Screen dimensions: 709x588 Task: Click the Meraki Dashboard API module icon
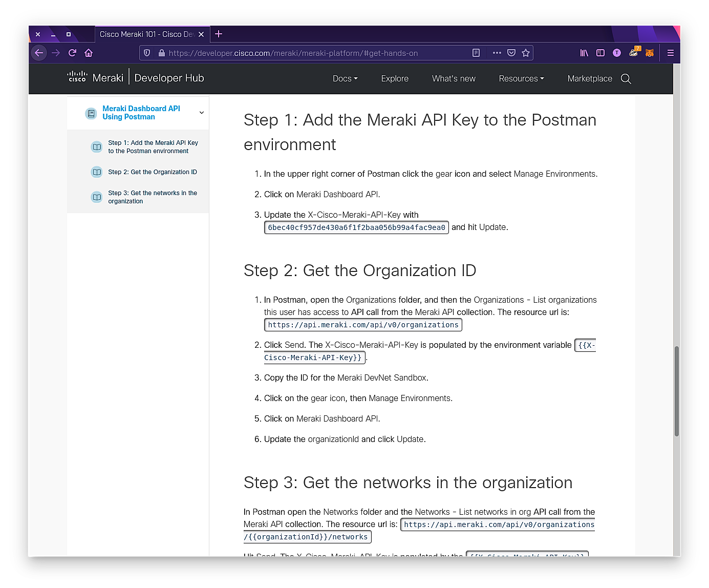coord(91,113)
